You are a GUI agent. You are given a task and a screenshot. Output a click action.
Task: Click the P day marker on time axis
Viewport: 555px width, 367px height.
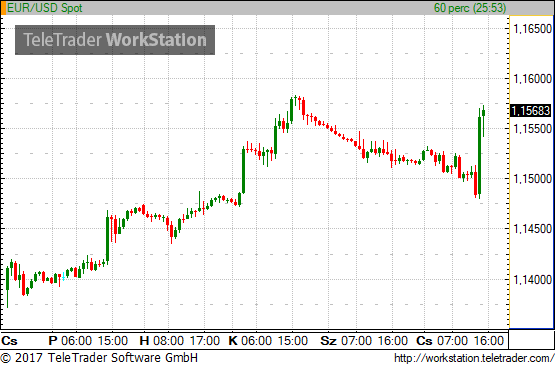click(53, 341)
